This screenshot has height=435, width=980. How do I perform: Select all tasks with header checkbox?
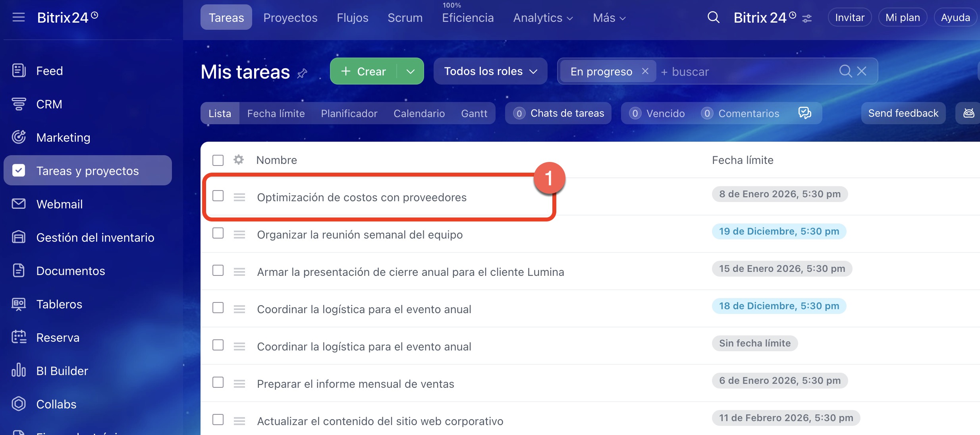[x=218, y=160]
